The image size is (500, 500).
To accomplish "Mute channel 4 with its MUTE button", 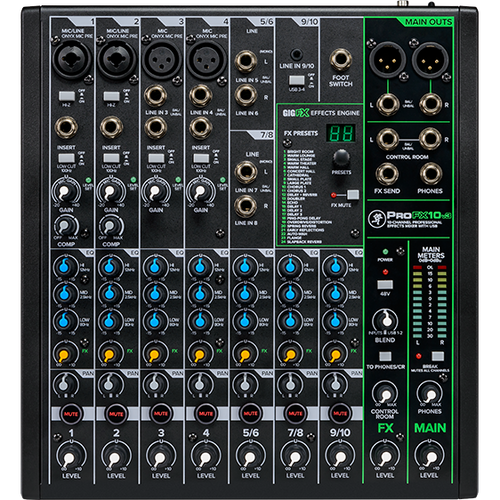I will click(x=206, y=414).
